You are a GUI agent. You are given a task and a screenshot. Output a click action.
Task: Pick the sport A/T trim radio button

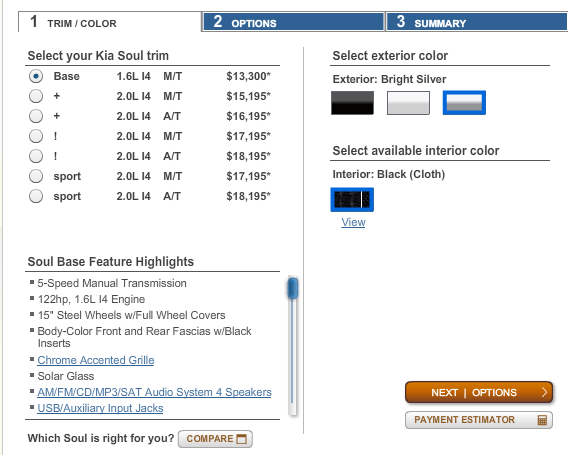coord(36,196)
